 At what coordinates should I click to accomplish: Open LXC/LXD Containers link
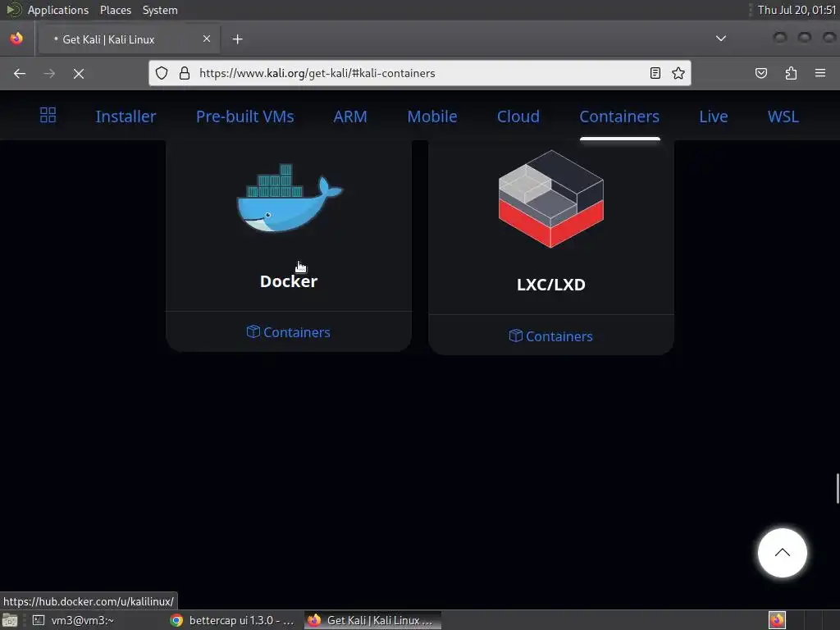pyautogui.click(x=550, y=336)
